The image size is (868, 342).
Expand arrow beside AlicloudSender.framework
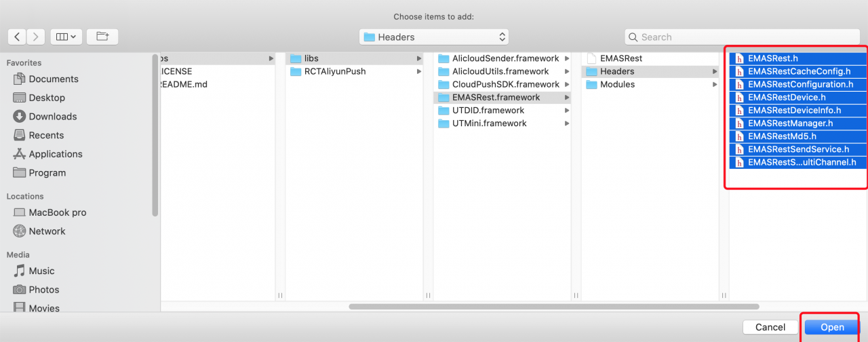pyautogui.click(x=567, y=58)
